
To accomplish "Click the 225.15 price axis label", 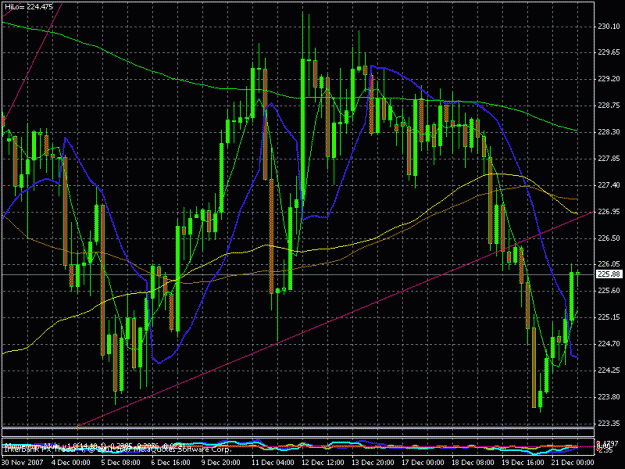I will pyautogui.click(x=609, y=317).
